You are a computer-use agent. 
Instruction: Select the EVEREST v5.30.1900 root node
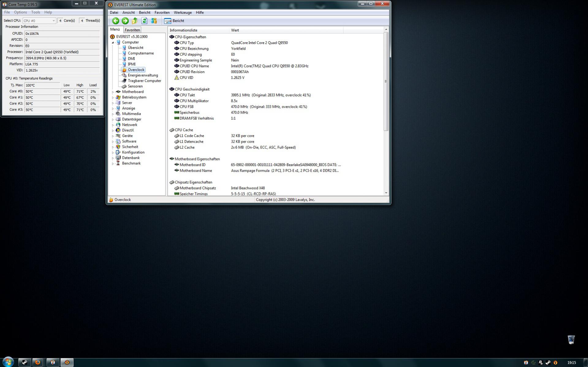pos(132,37)
